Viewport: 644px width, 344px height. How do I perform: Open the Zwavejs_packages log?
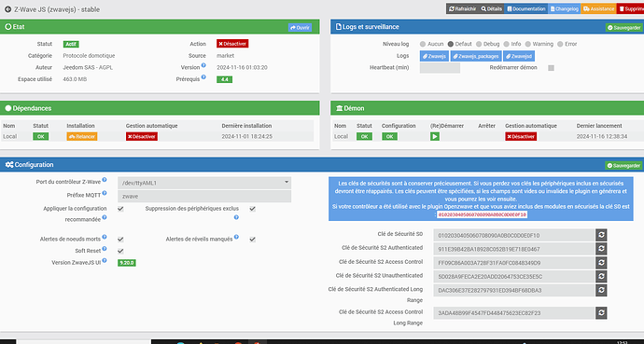click(x=476, y=56)
